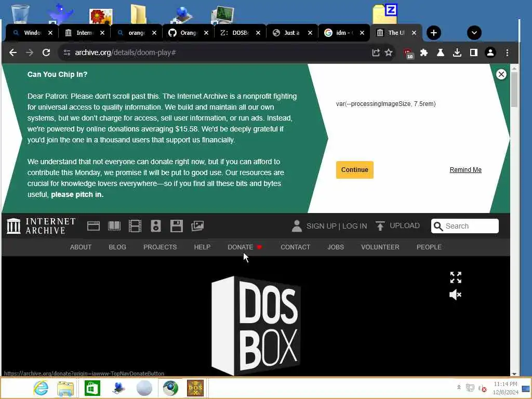This screenshot has height=399, width=532.
Task: Open the Audio speaker icon
Action: click(156, 226)
